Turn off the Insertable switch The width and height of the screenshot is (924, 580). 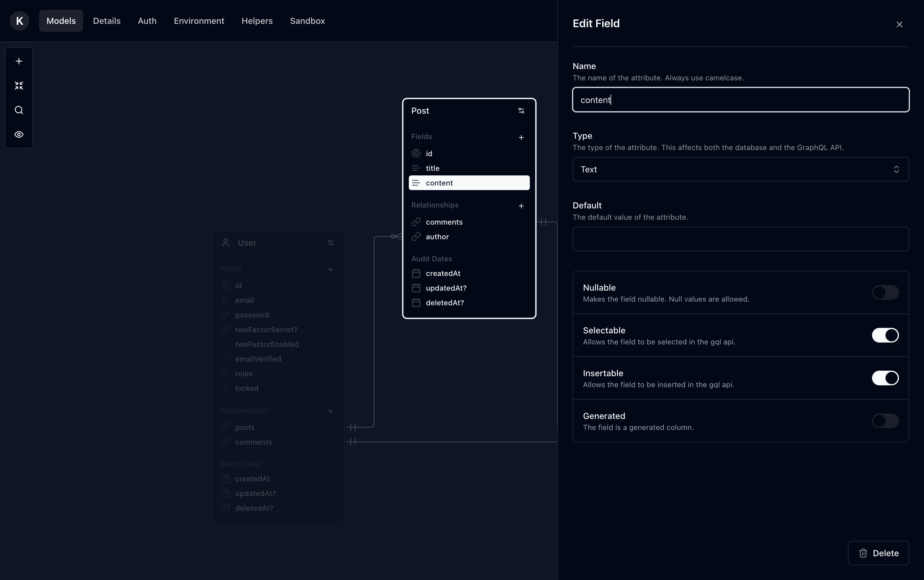click(885, 378)
